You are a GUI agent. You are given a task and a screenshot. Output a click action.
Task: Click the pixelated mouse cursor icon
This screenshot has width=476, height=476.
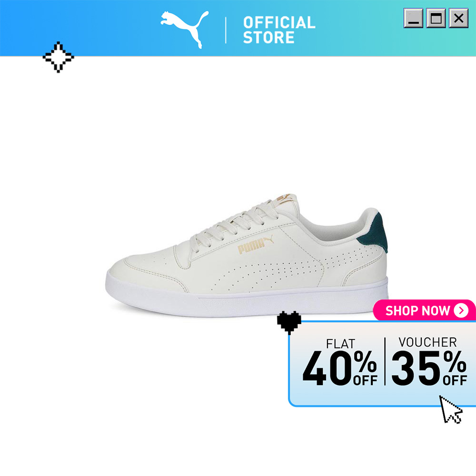pyautogui.click(x=451, y=409)
